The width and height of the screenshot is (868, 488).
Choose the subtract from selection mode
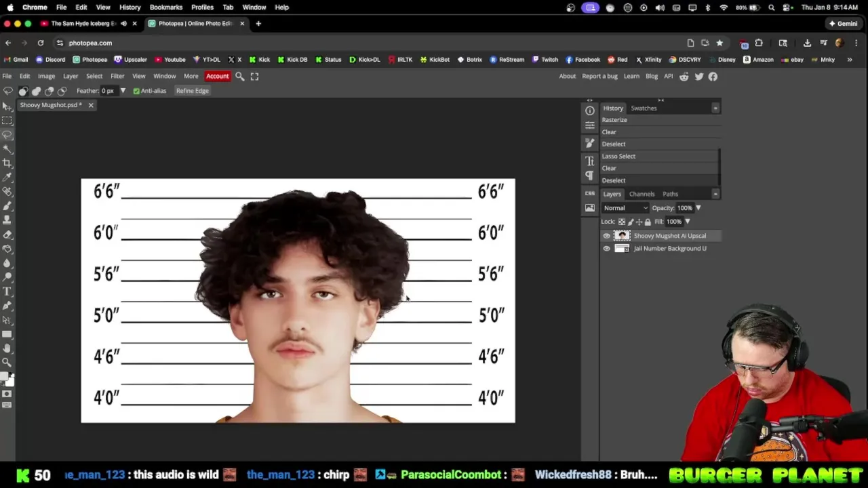click(50, 91)
